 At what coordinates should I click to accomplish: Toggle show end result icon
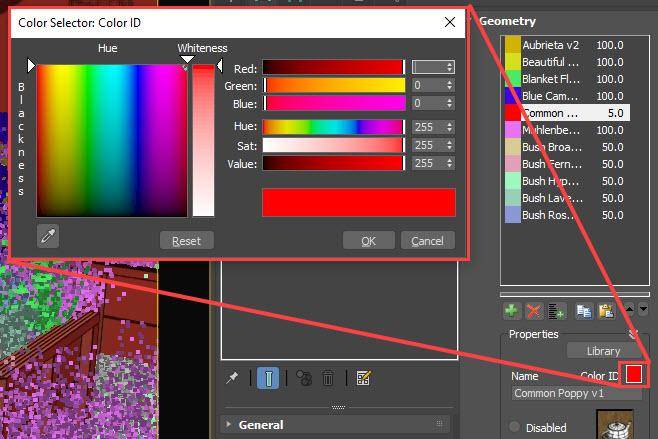(x=267, y=377)
